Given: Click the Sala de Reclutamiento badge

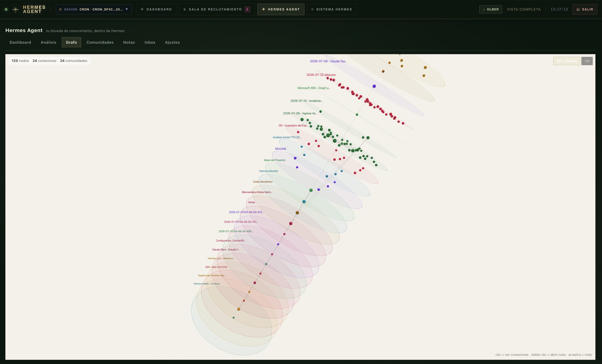Looking at the screenshot, I should point(247,9).
